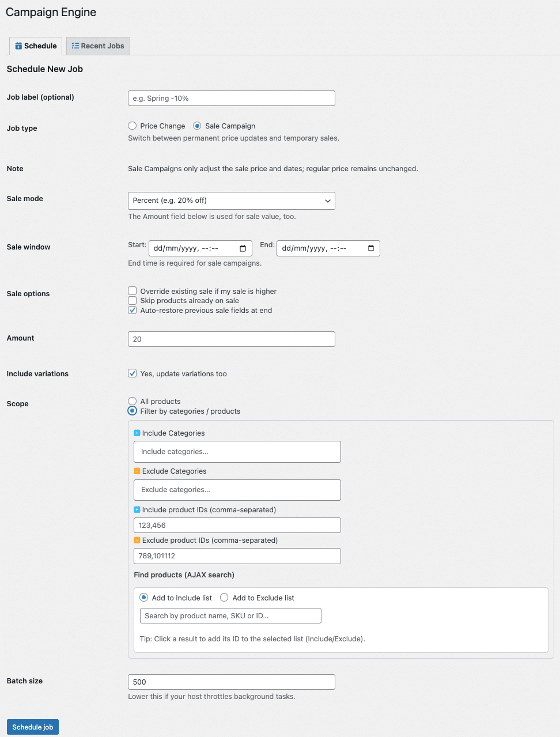This screenshot has width=560, height=737.
Task: Enable Override existing sale checkbox
Action: pos(133,291)
